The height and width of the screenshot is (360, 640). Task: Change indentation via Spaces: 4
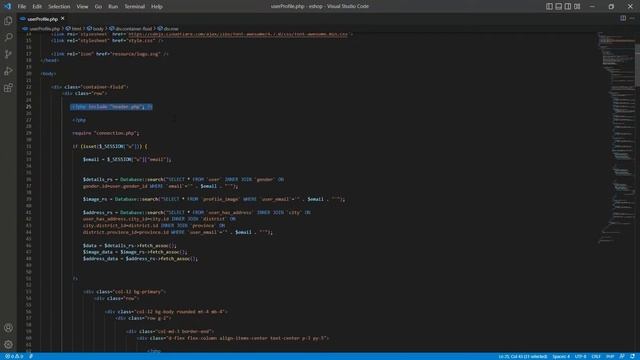tap(561, 356)
